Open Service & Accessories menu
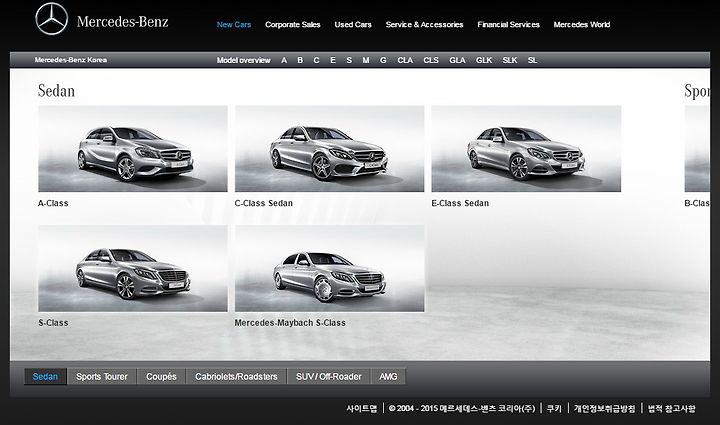The height and width of the screenshot is (425, 720). (424, 25)
